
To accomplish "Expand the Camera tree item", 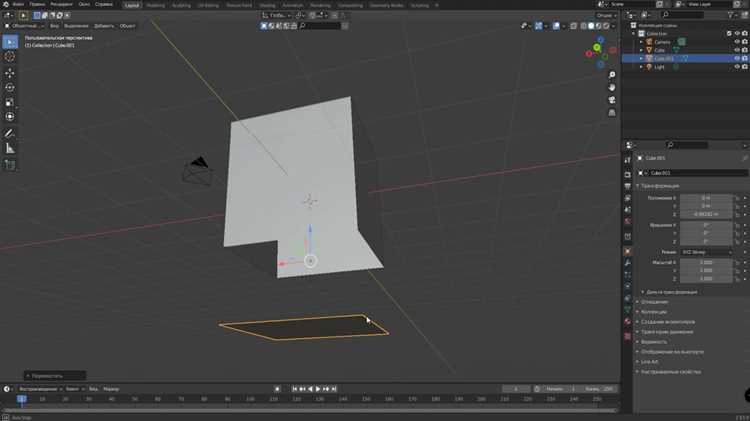I will click(x=641, y=42).
